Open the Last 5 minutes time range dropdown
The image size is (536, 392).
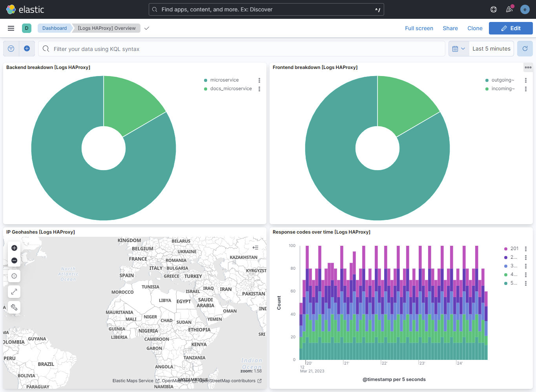pos(491,48)
